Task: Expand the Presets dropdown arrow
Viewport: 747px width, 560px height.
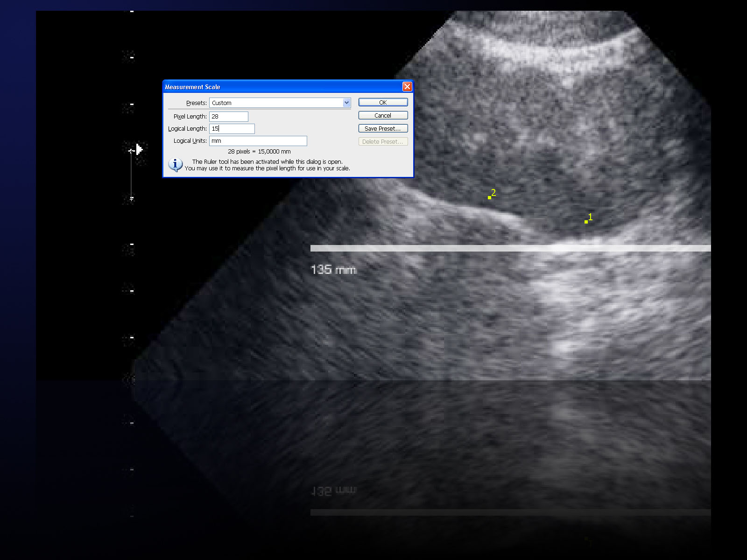Action: point(346,103)
